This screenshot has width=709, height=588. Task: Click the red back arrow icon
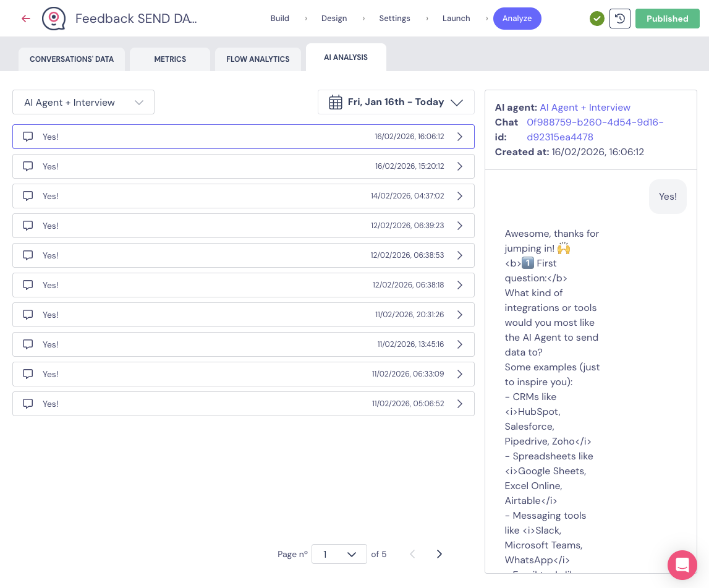coord(25,19)
